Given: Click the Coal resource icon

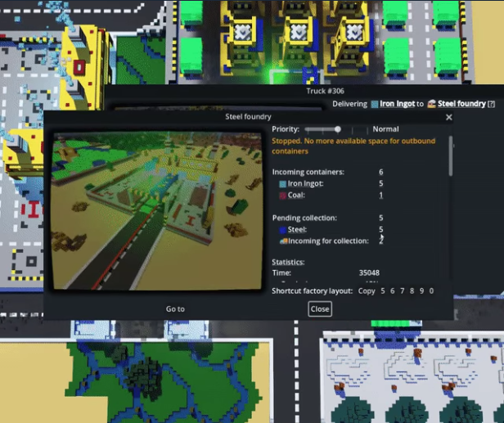Looking at the screenshot, I should (283, 196).
